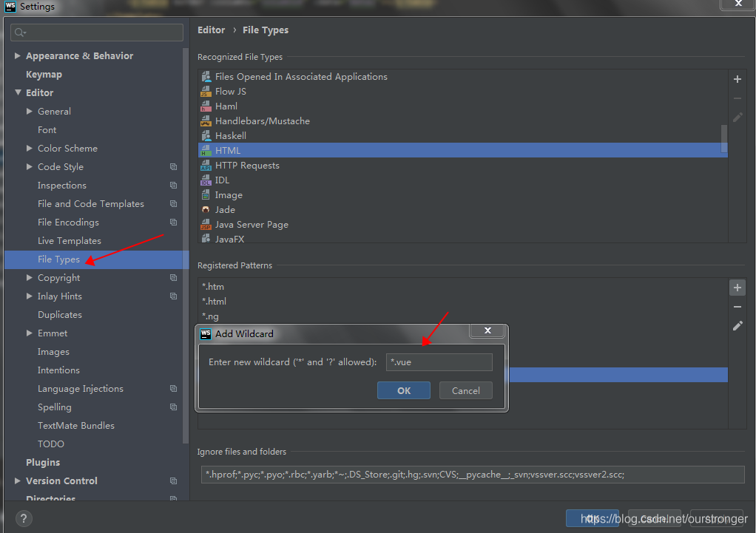The width and height of the screenshot is (756, 533).
Task: Click the project-level icon beside Version Control
Action: 174,481
